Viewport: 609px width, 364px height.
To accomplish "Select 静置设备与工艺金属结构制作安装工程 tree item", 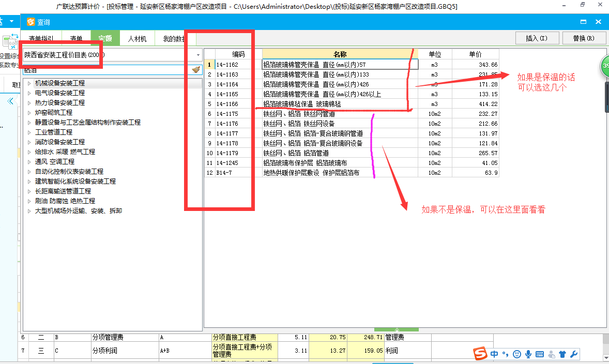I will click(x=88, y=123).
